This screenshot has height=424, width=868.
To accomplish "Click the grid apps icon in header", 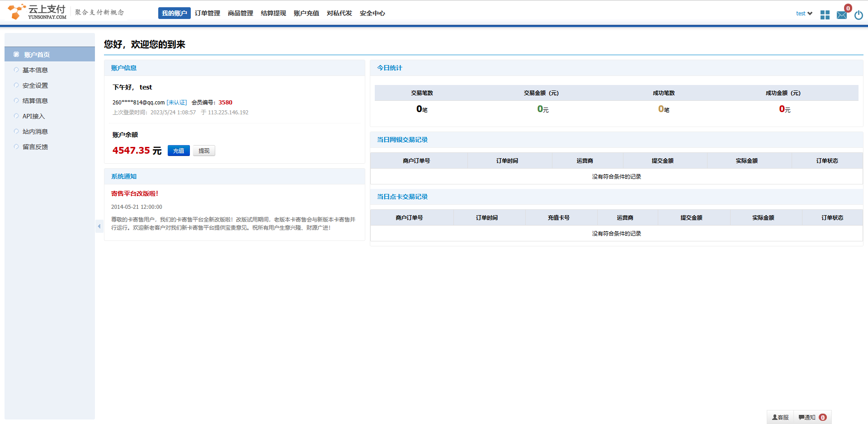I will click(825, 15).
